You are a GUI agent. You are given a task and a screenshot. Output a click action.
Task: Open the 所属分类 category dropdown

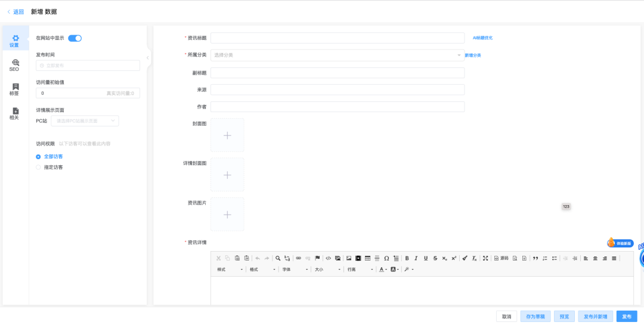(337, 55)
